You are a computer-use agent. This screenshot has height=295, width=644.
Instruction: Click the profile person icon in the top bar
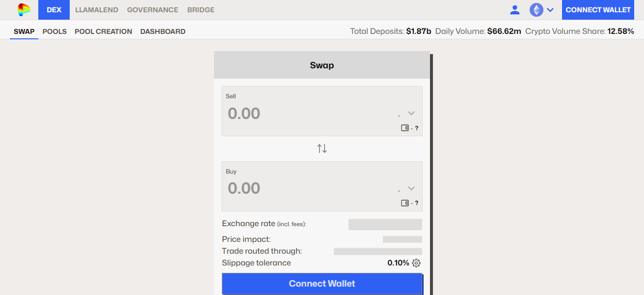(515, 9)
